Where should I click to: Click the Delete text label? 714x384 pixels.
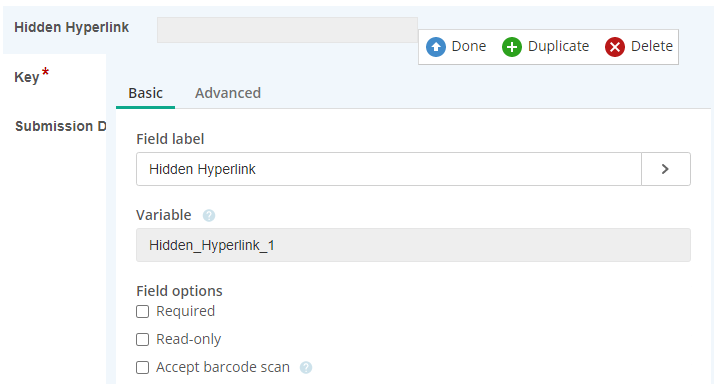[652, 46]
